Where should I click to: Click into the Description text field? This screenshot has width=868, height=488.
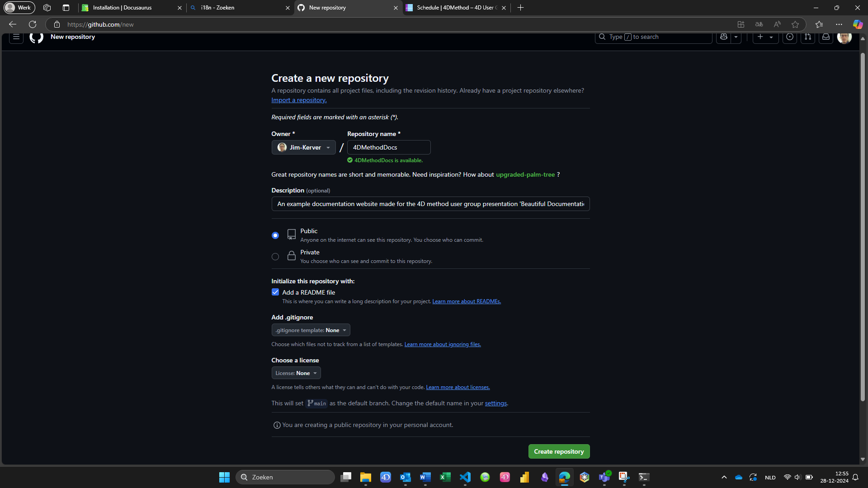(430, 204)
